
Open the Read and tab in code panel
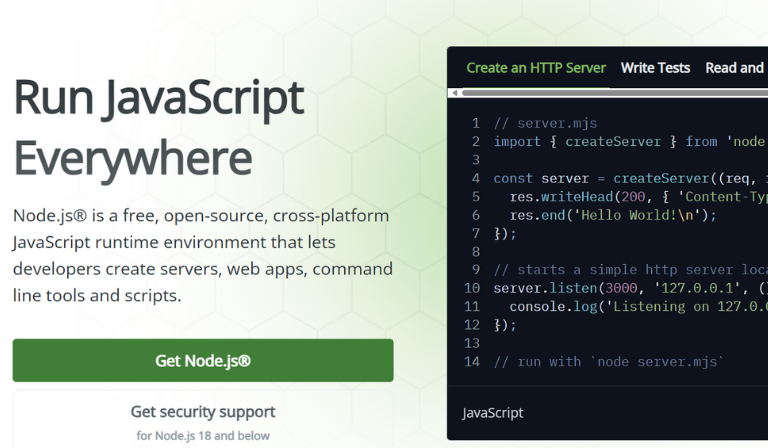pos(735,68)
